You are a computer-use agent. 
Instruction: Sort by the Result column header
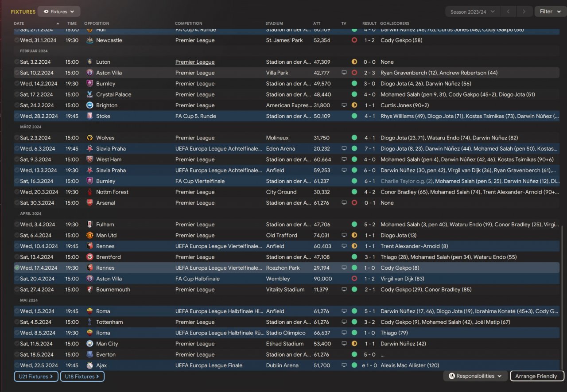pyautogui.click(x=369, y=23)
